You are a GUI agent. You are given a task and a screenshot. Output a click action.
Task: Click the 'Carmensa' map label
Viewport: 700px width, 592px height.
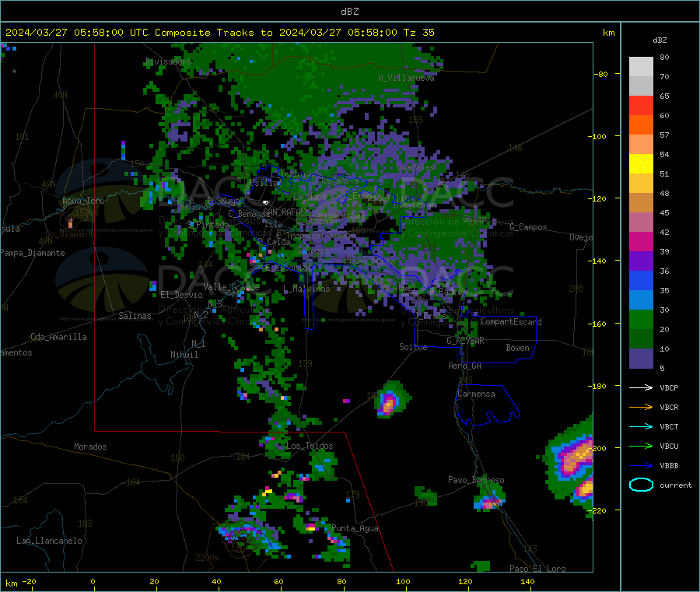pyautogui.click(x=476, y=394)
